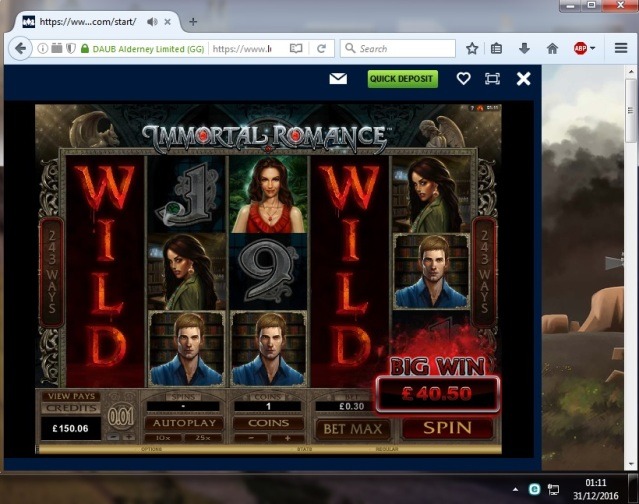
Task: Go to the browser home icon
Action: (x=552, y=49)
